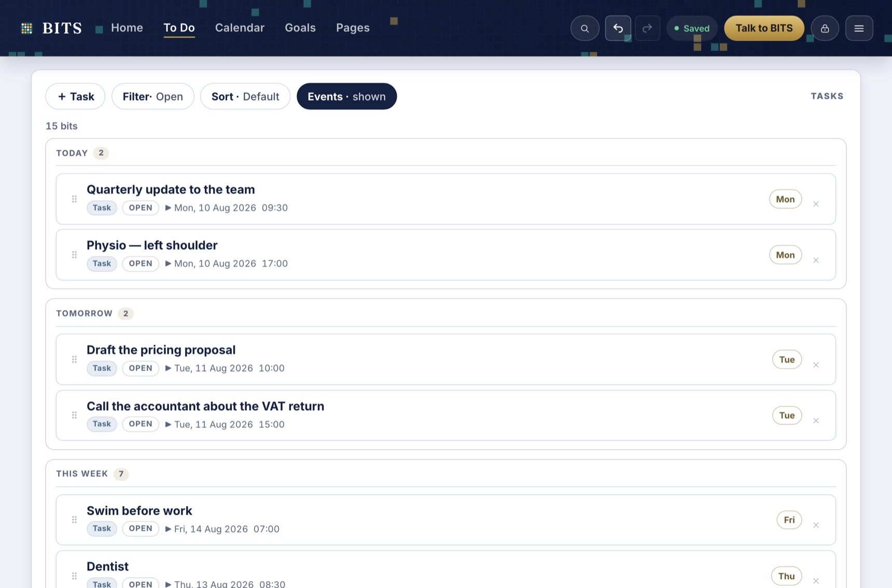Redo the last undone change
The image size is (892, 588).
[647, 28]
